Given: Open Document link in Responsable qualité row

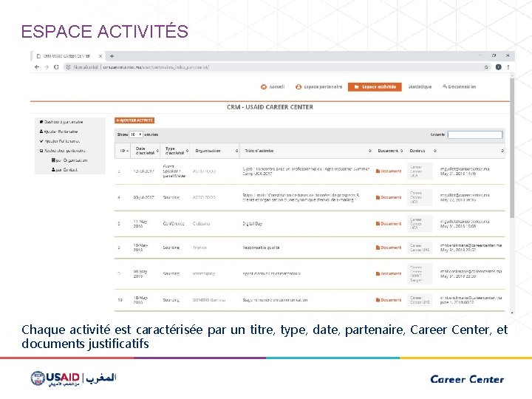Looking at the screenshot, I should (389, 248).
